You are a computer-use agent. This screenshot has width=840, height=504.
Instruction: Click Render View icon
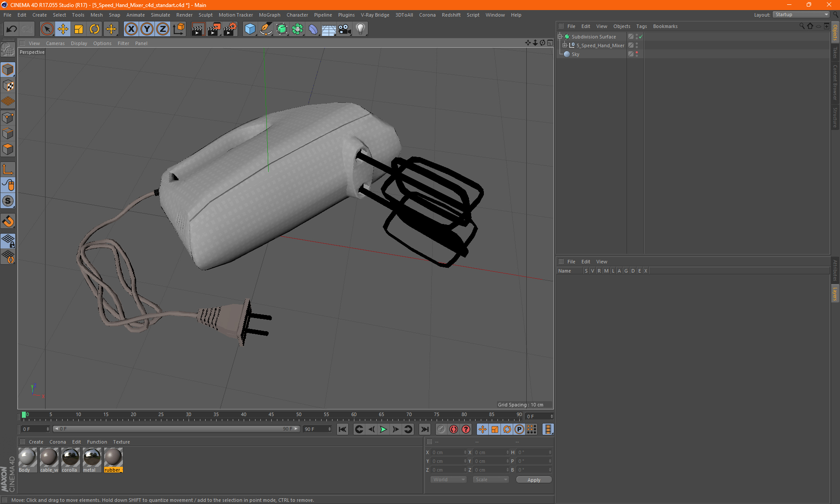point(198,29)
